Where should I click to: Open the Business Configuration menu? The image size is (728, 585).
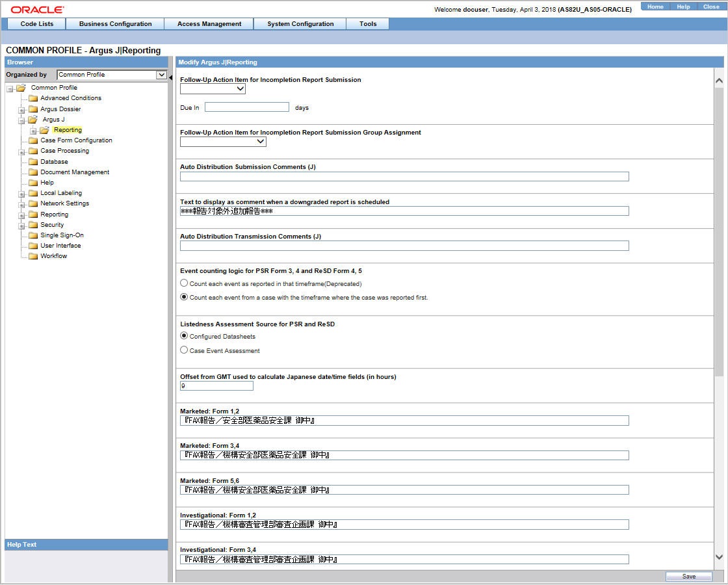[115, 23]
